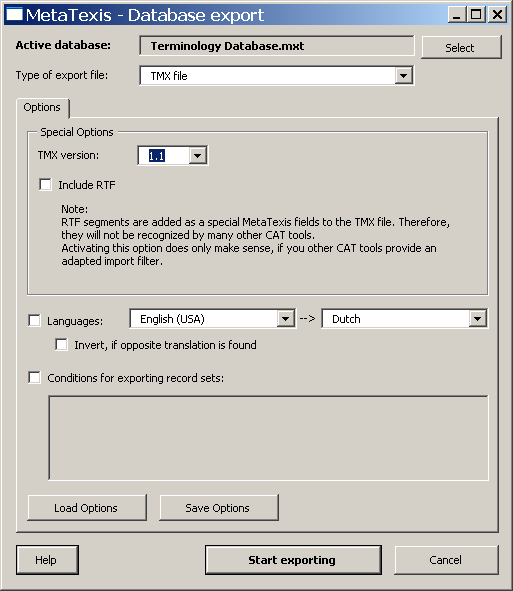The image size is (513, 591).
Task: Open the Type of export file dropdown
Action: pyautogui.click(x=403, y=76)
